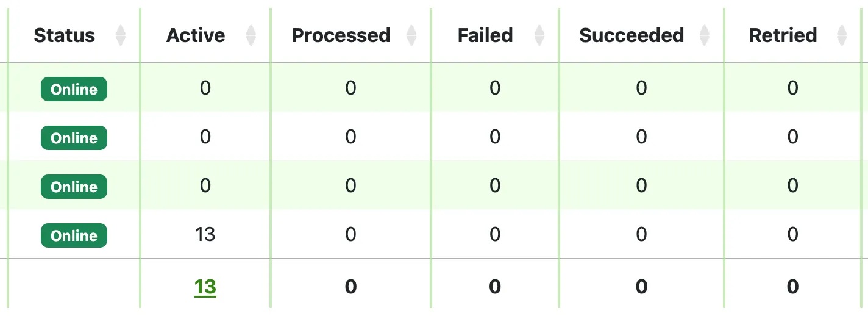Select first row's Retried value
The image size is (868, 316).
tap(792, 88)
